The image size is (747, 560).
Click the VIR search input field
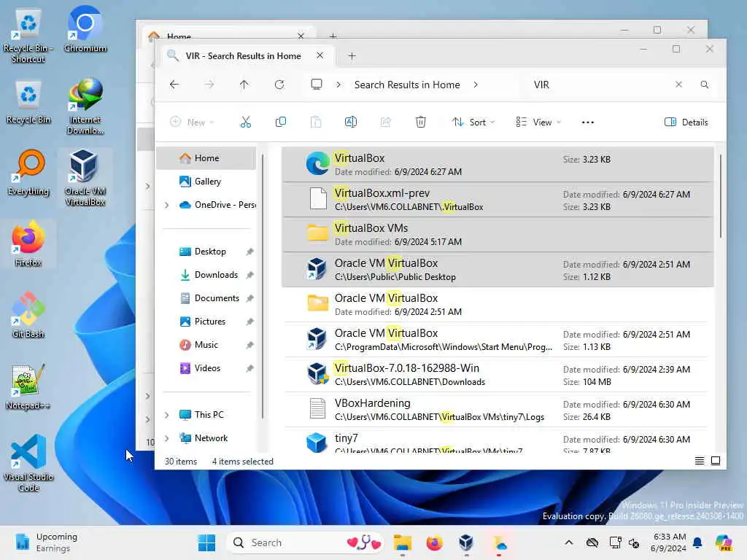[600, 85]
